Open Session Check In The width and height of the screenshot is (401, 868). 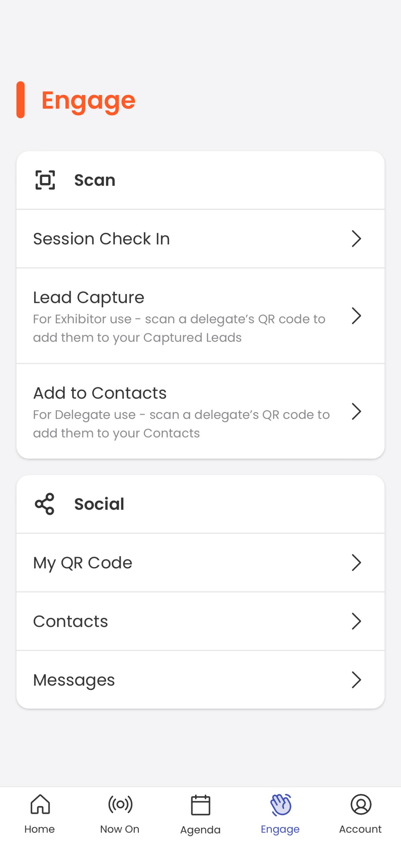pos(200,239)
